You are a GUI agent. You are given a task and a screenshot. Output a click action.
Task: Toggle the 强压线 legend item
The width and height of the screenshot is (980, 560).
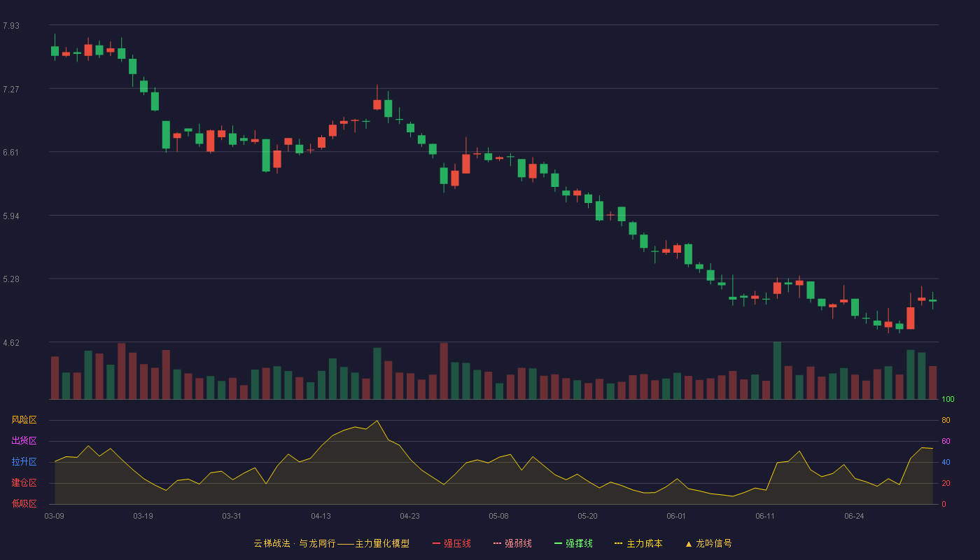(x=451, y=543)
